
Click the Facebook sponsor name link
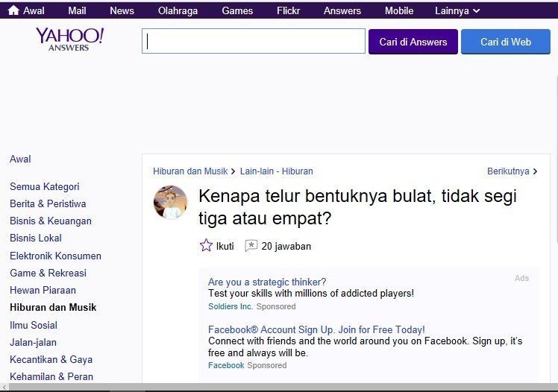click(x=226, y=365)
